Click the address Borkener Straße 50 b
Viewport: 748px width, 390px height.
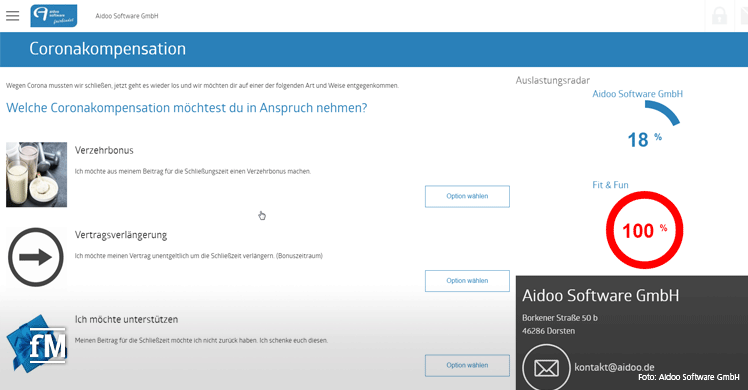coord(560,318)
